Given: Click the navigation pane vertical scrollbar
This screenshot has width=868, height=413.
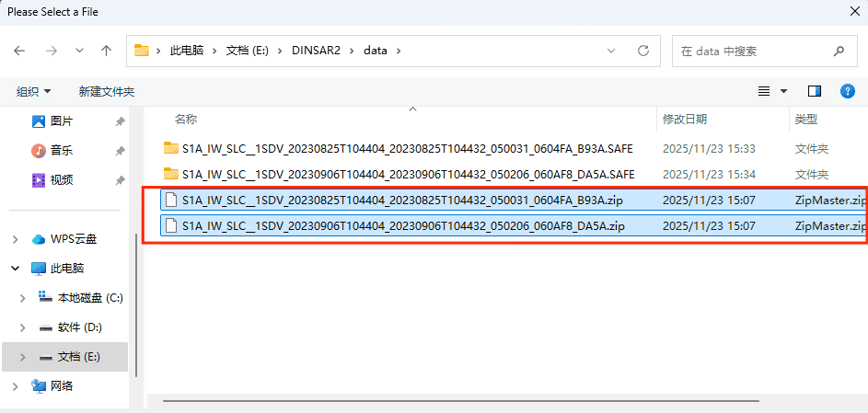Looking at the screenshot, I should click(137, 305).
